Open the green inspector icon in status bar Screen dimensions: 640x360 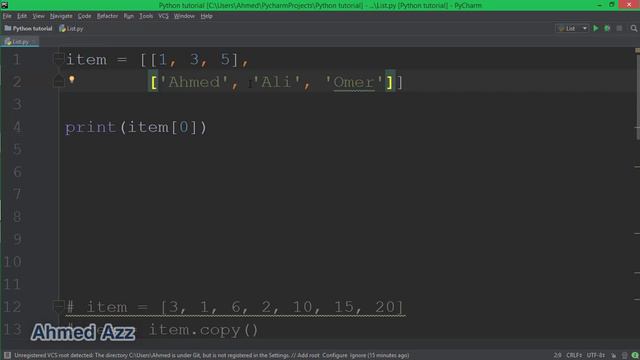(x=635, y=356)
